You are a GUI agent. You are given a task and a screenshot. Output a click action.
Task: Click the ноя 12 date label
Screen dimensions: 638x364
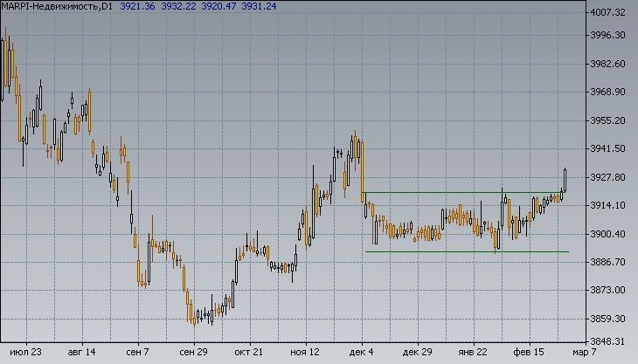(x=306, y=353)
